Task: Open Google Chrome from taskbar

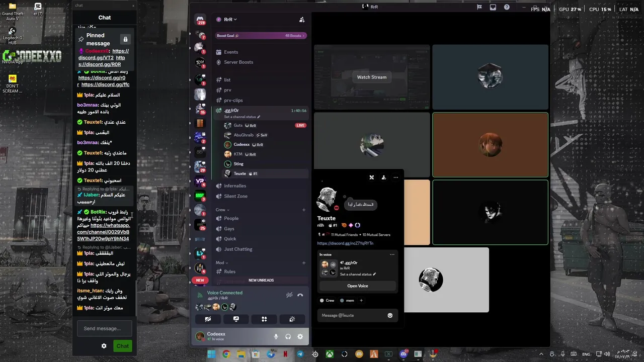Action: click(x=226, y=354)
